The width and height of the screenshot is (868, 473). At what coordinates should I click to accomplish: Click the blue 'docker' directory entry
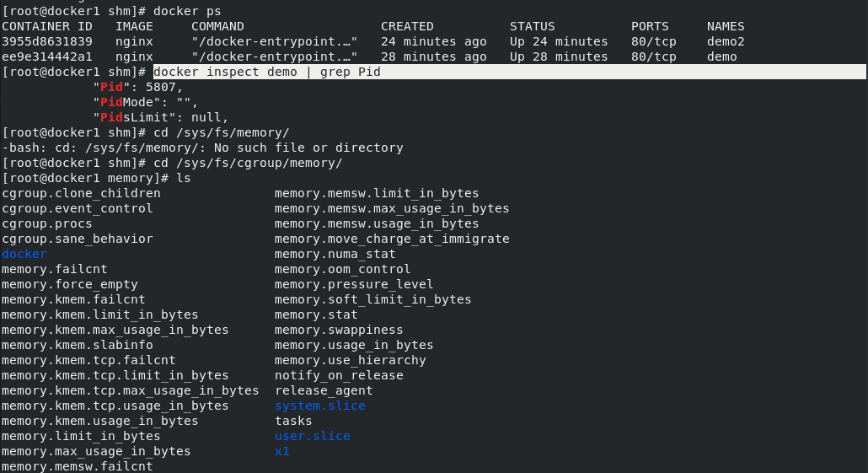[24, 254]
